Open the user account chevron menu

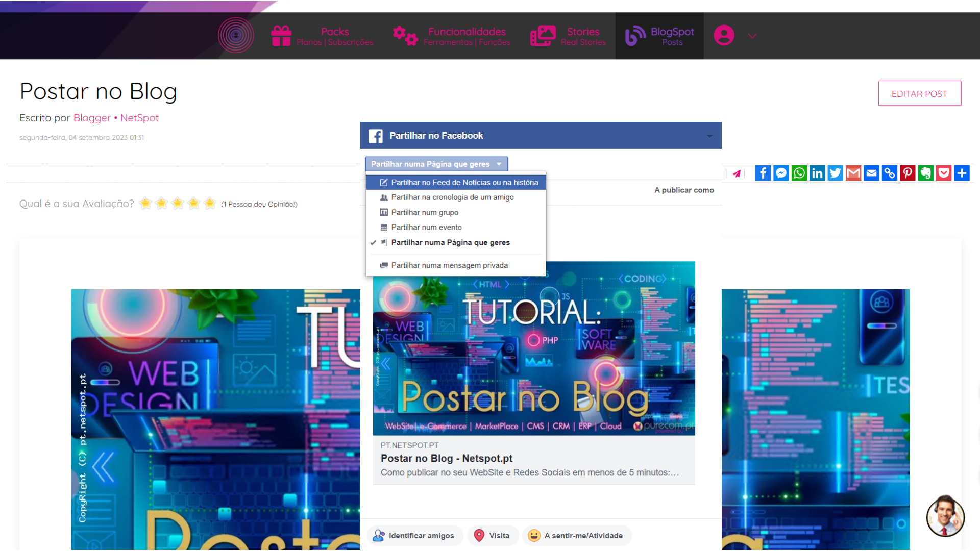click(x=752, y=36)
